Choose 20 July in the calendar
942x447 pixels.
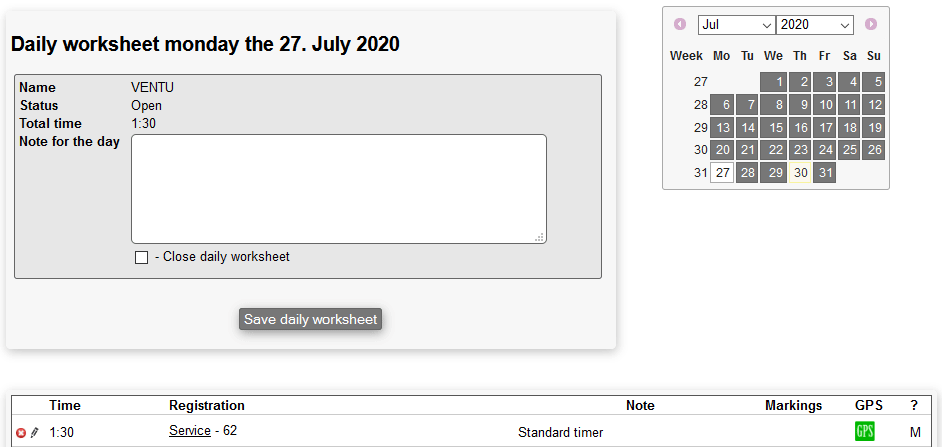[x=722, y=150]
